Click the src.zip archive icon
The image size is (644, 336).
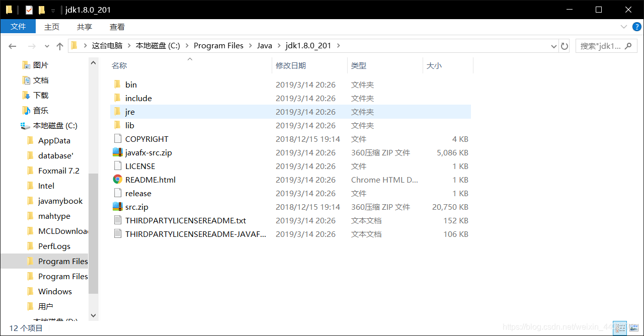tap(118, 206)
